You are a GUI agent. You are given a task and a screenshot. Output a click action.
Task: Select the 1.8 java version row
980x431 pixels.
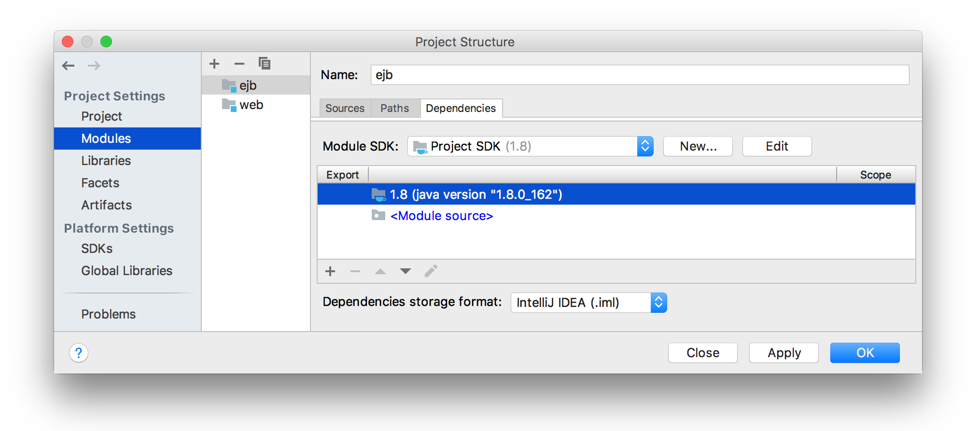[x=616, y=194]
